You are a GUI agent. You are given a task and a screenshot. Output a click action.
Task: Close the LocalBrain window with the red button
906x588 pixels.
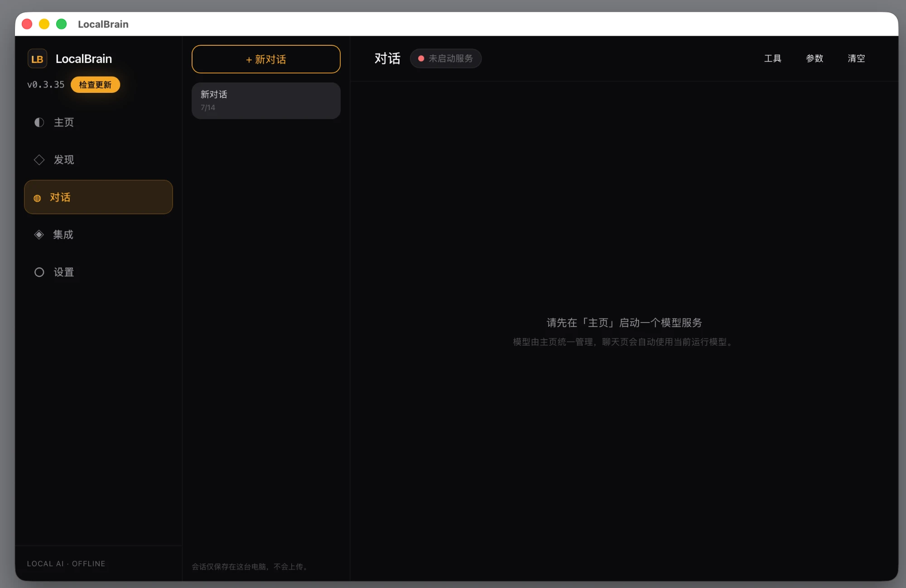[x=27, y=24]
